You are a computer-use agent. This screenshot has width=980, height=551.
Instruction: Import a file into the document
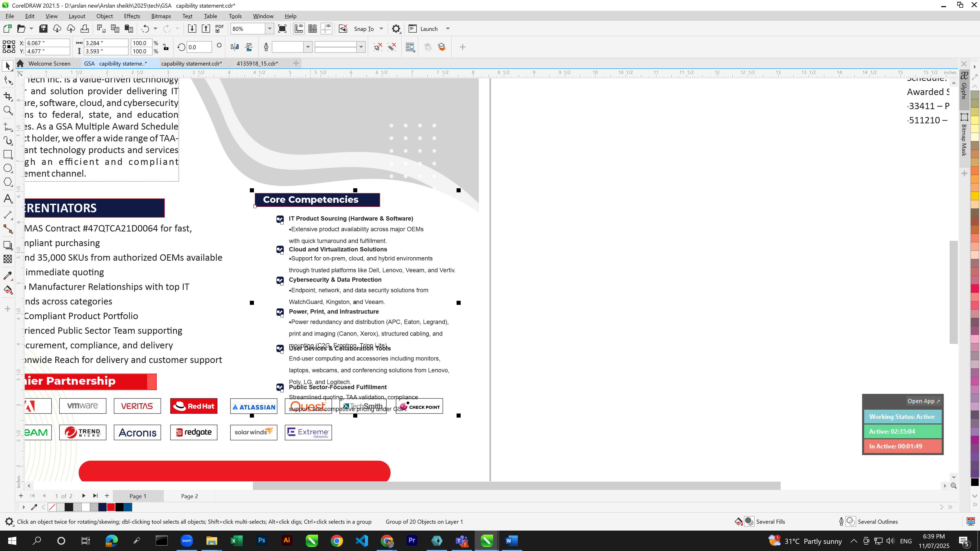click(x=192, y=29)
